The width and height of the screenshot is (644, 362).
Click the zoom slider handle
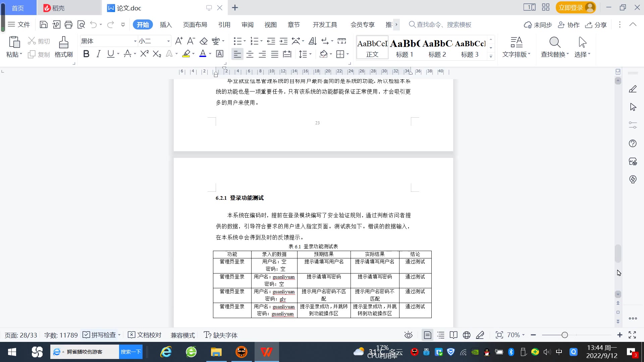(x=565, y=335)
